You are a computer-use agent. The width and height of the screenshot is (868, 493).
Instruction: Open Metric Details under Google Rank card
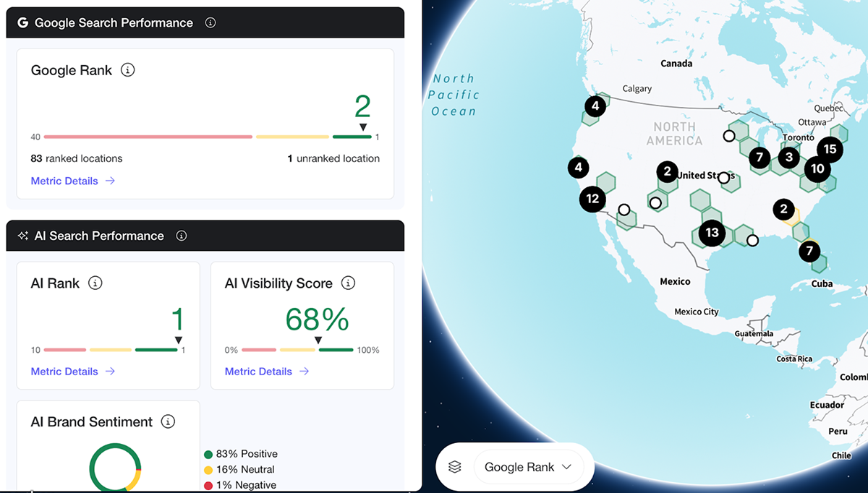(x=72, y=181)
